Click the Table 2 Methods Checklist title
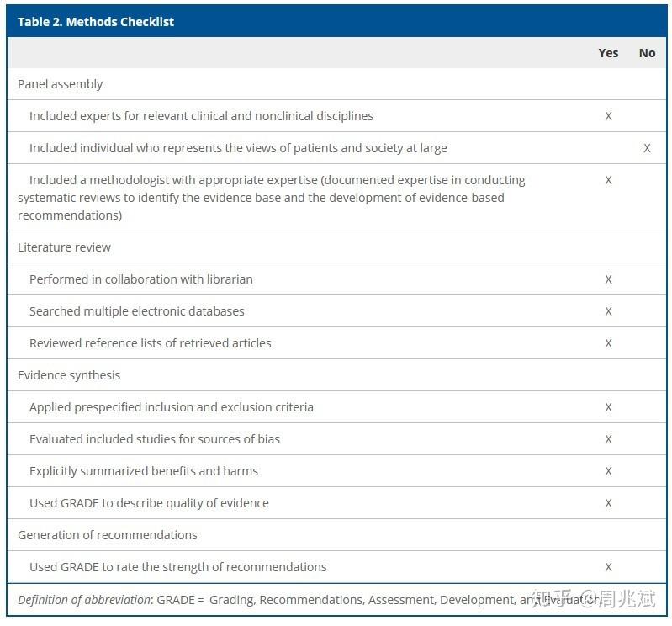Screen dimensions: 672x626 tap(96, 22)
